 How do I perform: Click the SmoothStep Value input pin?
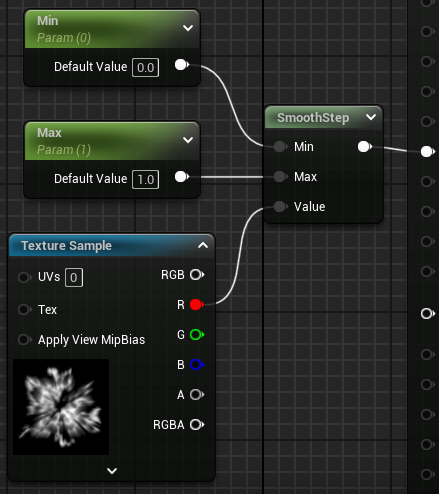coord(280,207)
